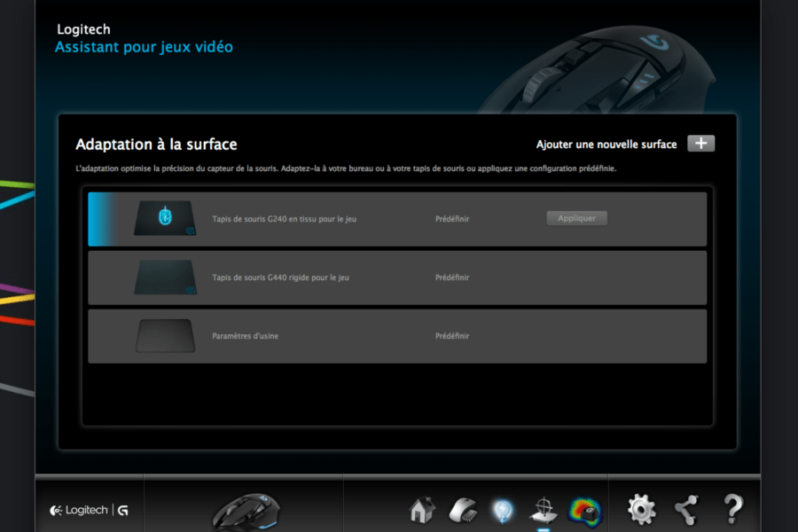798x532 pixels.
Task: Click 'Assistant pour jeux vidéo' title
Action: click(144, 47)
